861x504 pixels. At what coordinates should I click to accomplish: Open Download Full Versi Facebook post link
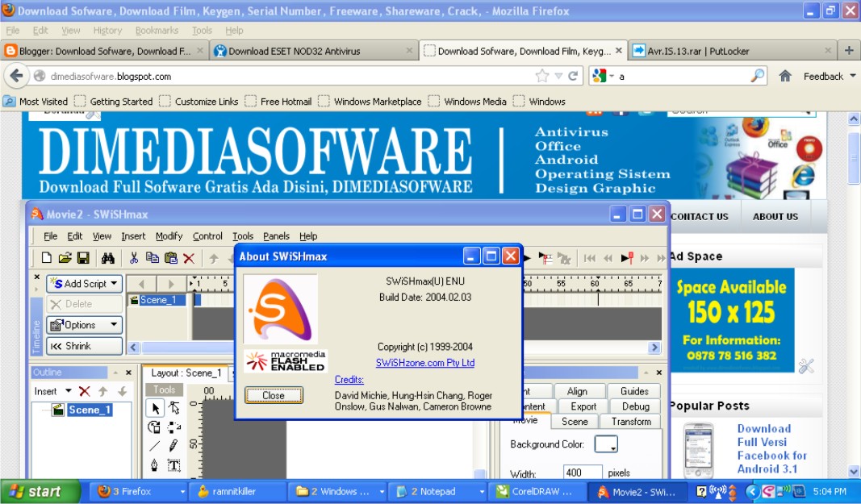pyautogui.click(x=771, y=448)
